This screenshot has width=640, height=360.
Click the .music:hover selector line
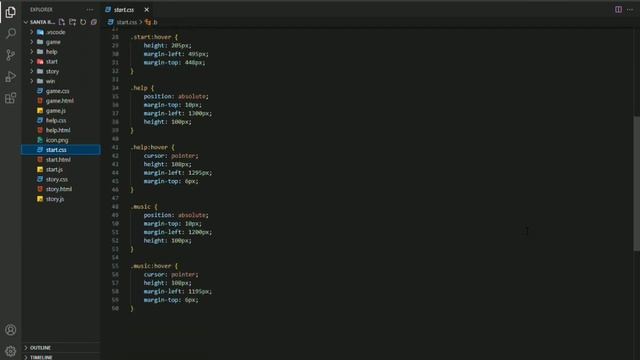(x=154, y=266)
